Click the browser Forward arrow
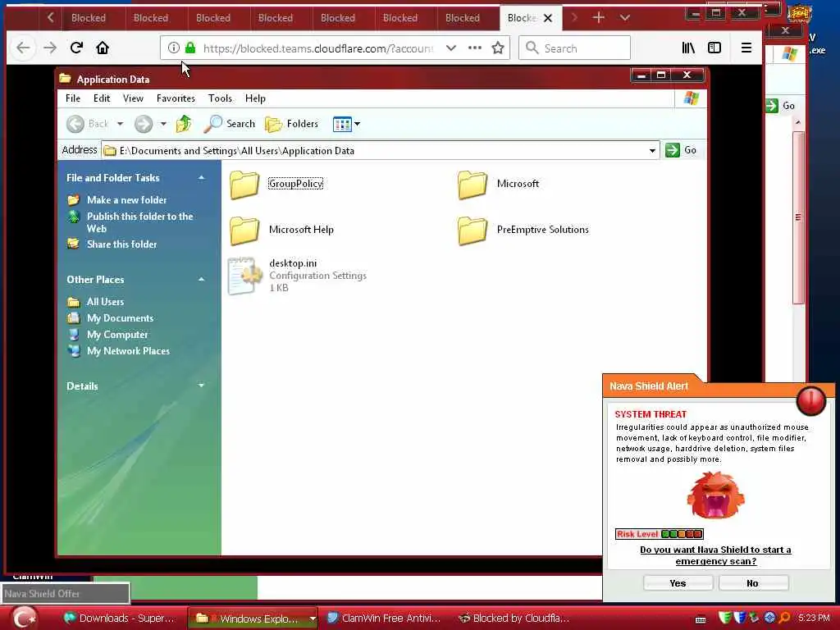Viewport: 840px width, 630px height. tap(50, 48)
